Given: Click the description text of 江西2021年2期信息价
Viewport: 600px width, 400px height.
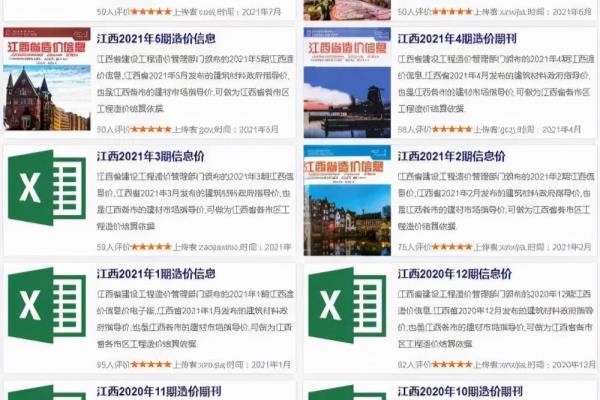Looking at the screenshot, I should pyautogui.click(x=496, y=201).
